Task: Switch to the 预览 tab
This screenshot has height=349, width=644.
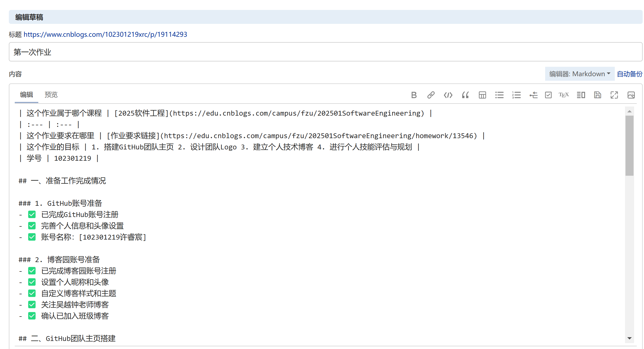Action: click(51, 95)
